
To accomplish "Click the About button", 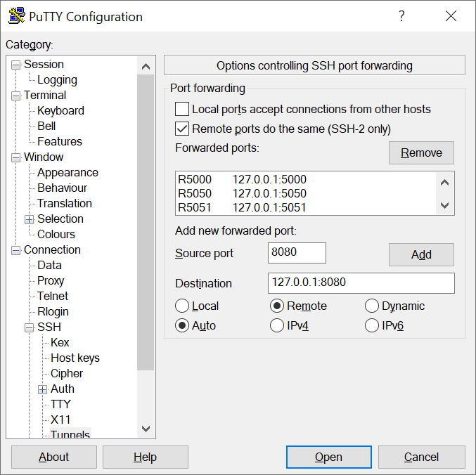I will 54,457.
